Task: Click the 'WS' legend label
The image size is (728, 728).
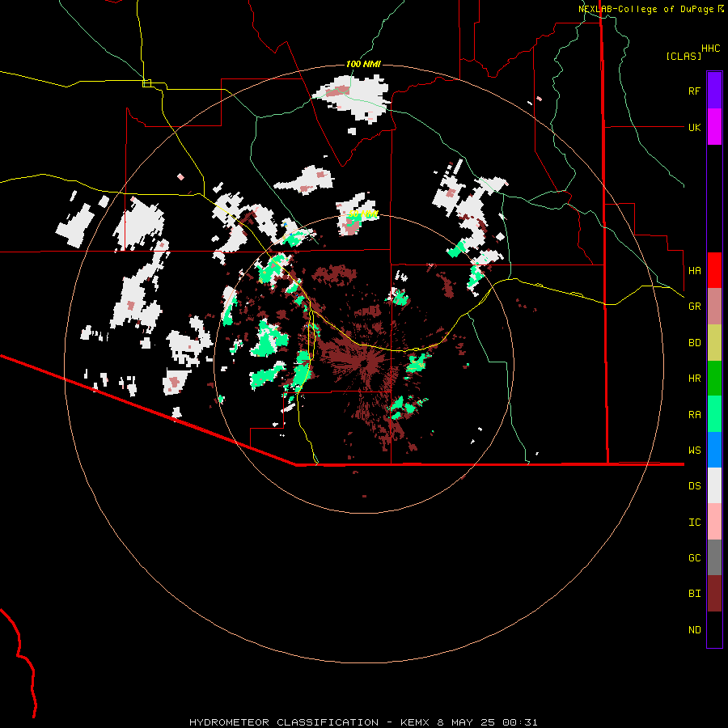Action: pos(694,451)
